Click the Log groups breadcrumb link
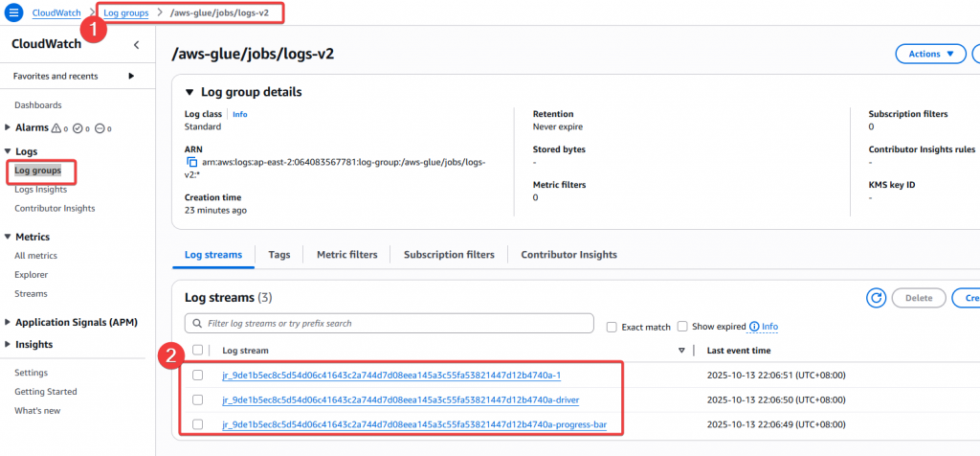 coord(126,12)
